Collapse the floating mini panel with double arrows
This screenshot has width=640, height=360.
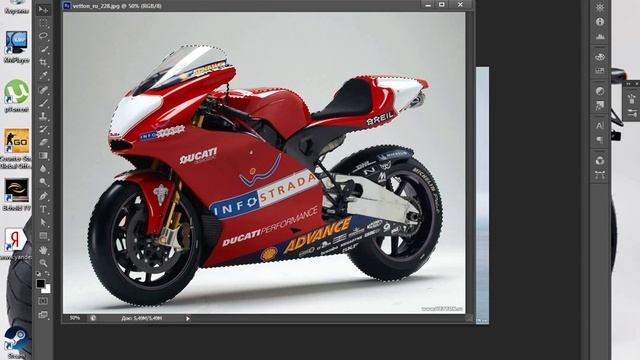629,84
